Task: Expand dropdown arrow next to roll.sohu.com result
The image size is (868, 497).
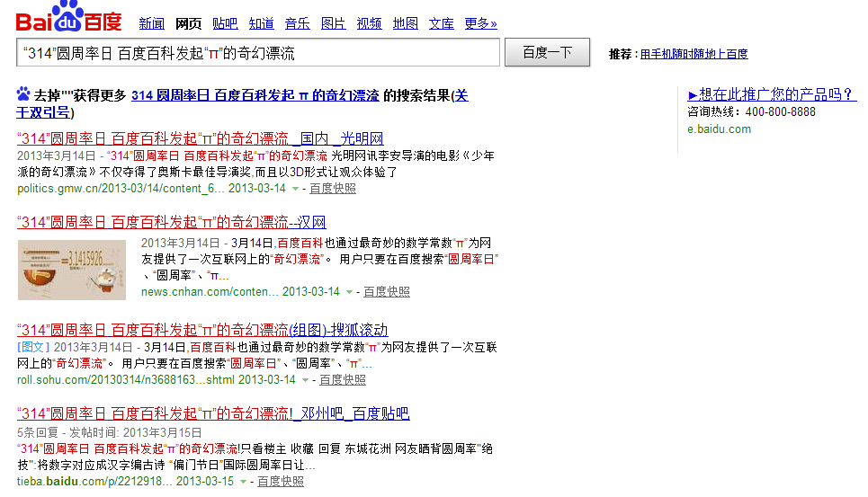Action: point(305,380)
